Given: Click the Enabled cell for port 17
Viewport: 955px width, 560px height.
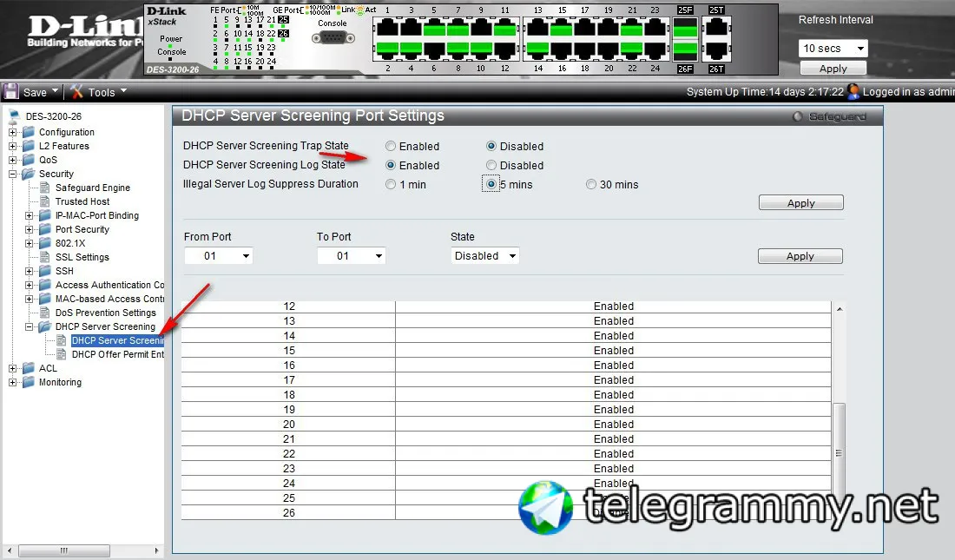Looking at the screenshot, I should click(x=613, y=380).
